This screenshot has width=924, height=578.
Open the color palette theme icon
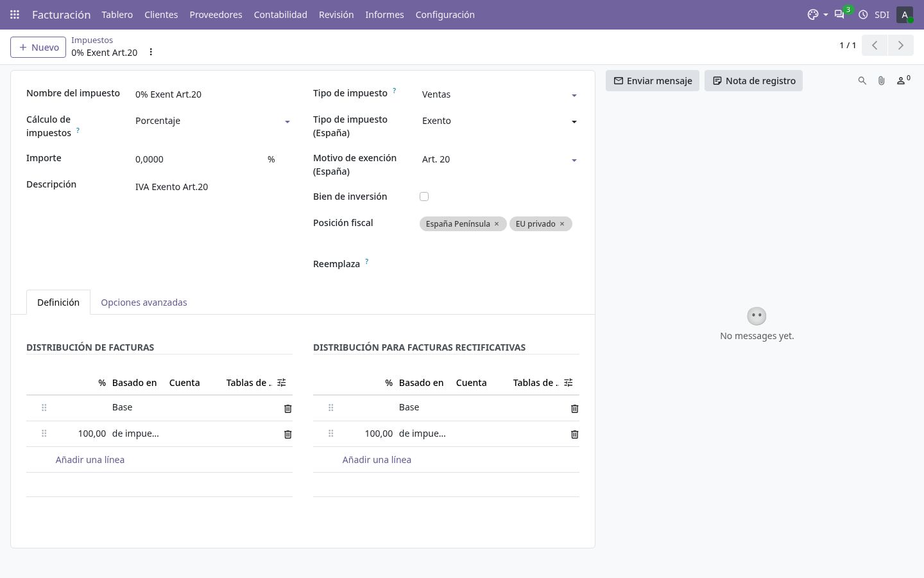(817, 14)
